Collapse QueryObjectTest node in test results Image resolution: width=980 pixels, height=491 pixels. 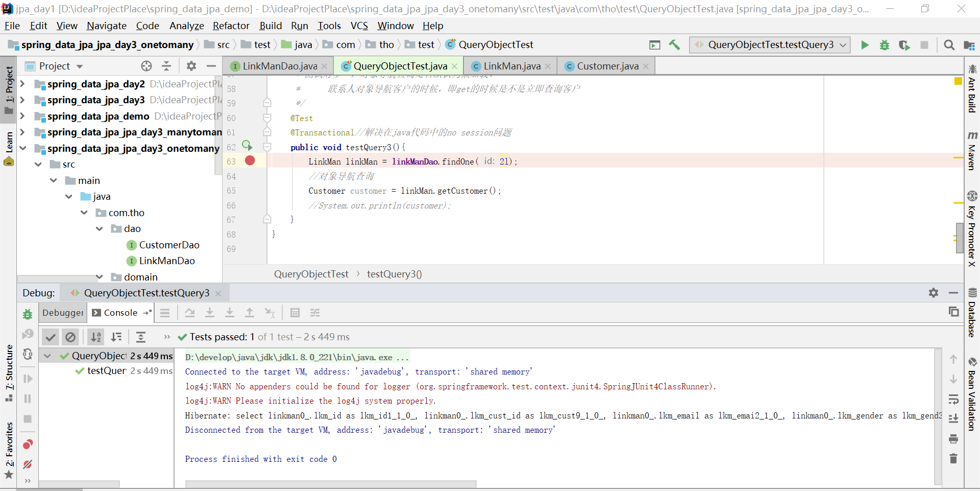47,356
